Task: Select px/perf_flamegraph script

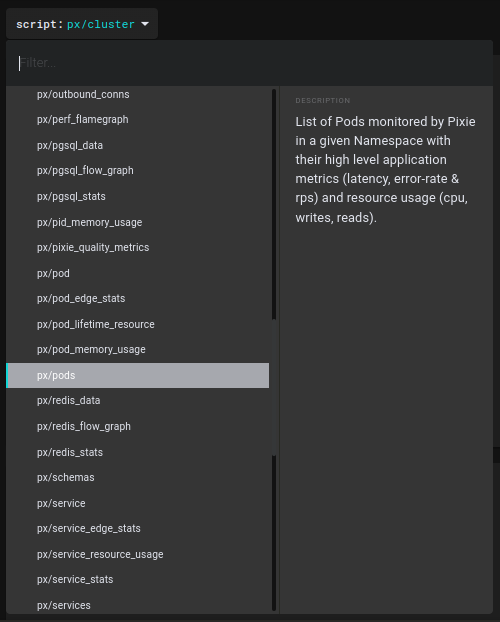Action: tap(137, 120)
